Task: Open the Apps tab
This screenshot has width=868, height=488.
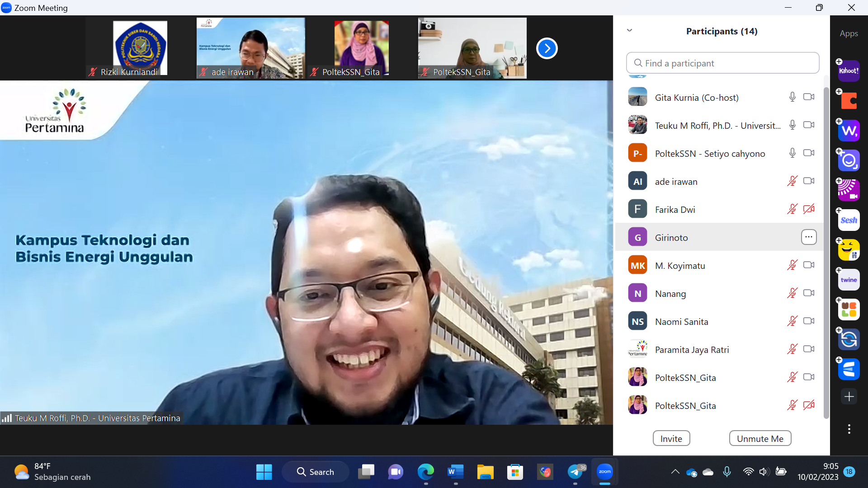Action: 849,33
